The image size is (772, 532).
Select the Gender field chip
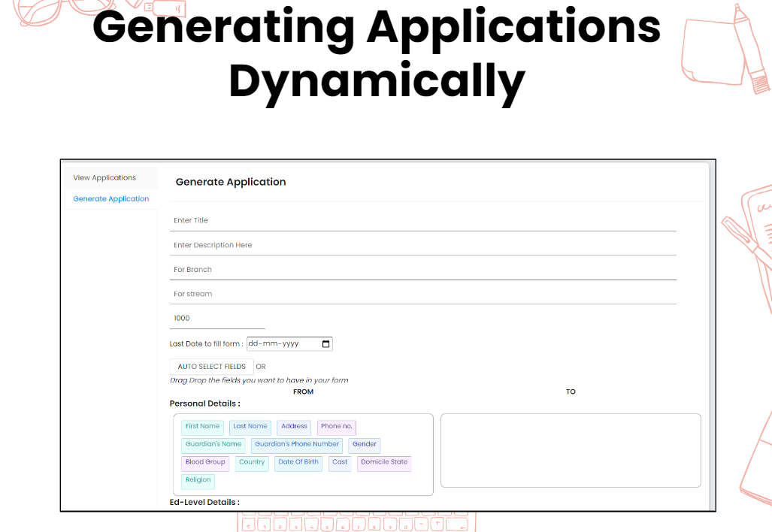point(365,444)
